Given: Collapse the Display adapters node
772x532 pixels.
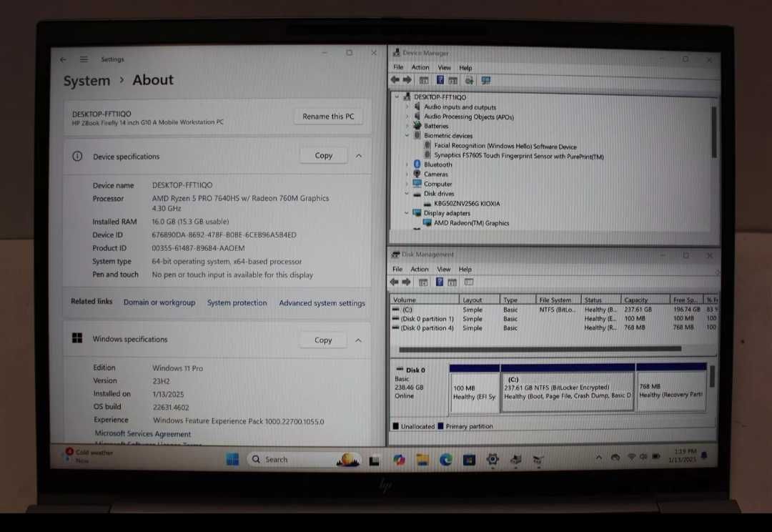Looking at the screenshot, I should pos(407,213).
